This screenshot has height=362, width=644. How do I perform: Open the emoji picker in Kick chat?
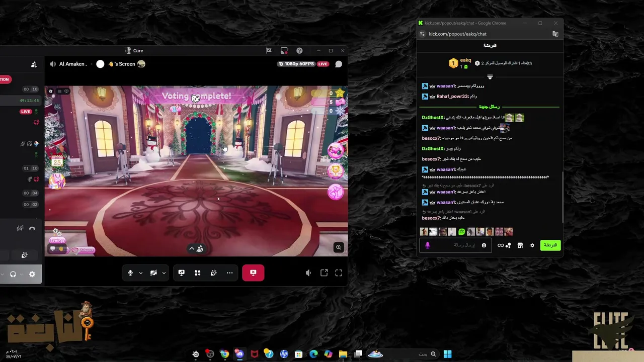(x=484, y=245)
